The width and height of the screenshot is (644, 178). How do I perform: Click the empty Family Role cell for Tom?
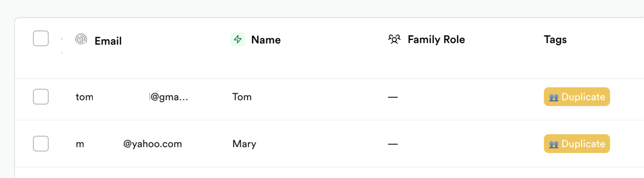[x=393, y=97]
